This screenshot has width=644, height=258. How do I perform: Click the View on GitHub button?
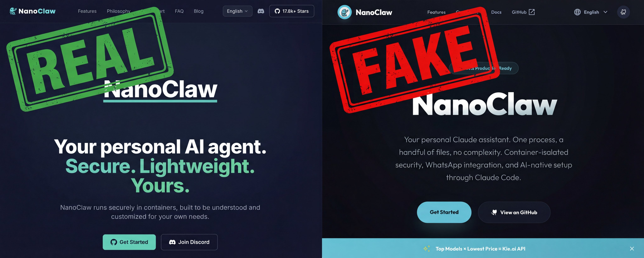[x=514, y=212]
